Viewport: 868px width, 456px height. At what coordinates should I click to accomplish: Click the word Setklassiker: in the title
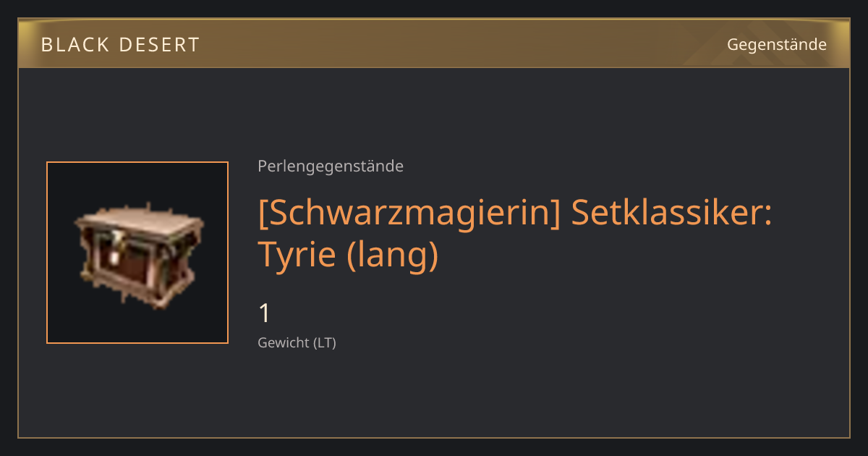672,214
